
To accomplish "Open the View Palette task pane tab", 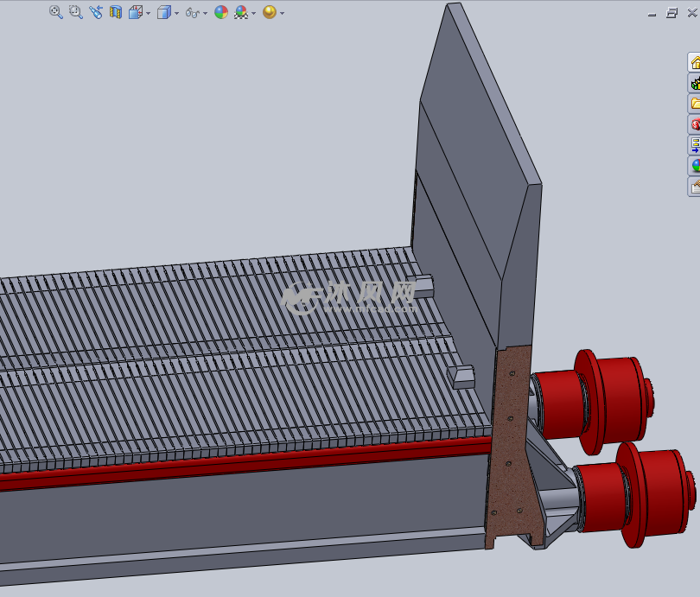I will 694,144.
